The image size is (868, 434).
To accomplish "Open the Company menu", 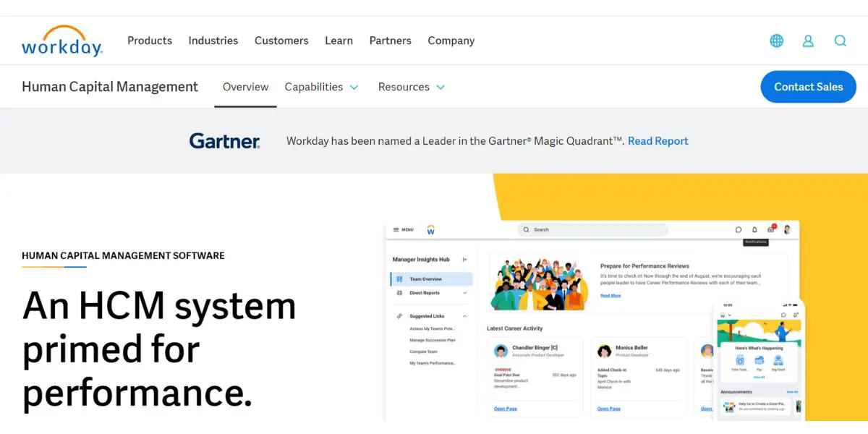I will [x=451, y=41].
